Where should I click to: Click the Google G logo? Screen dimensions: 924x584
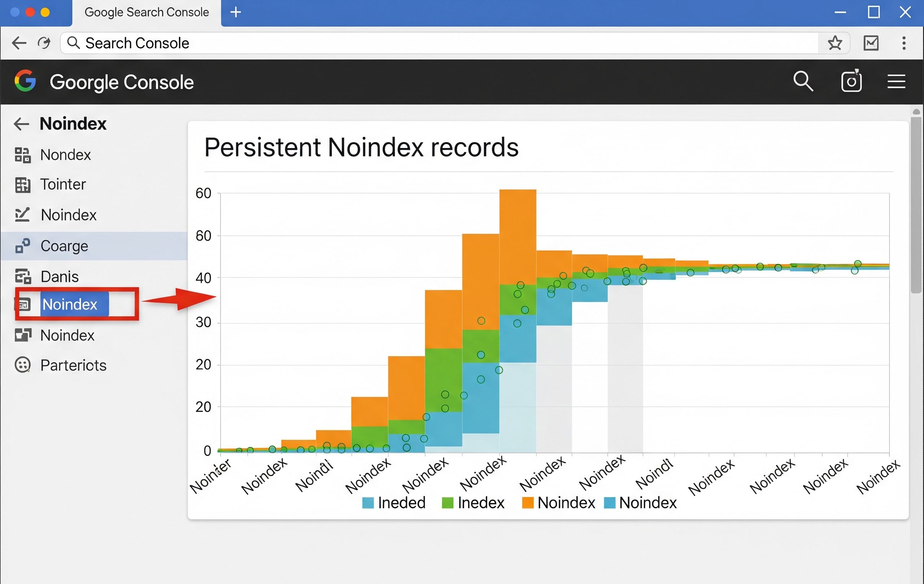click(x=25, y=81)
